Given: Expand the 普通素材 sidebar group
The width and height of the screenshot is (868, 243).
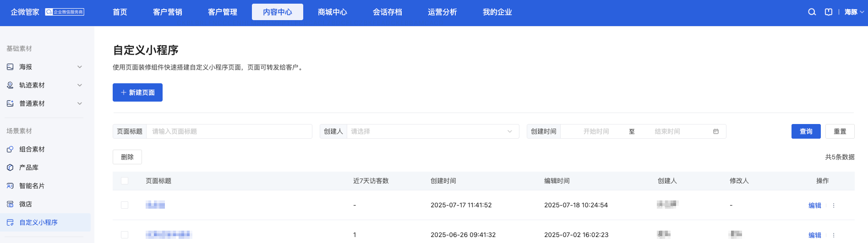Looking at the screenshot, I should 80,103.
